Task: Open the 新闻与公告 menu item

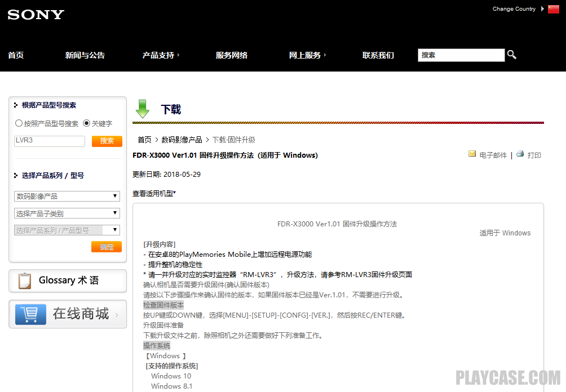Action: 85,55
